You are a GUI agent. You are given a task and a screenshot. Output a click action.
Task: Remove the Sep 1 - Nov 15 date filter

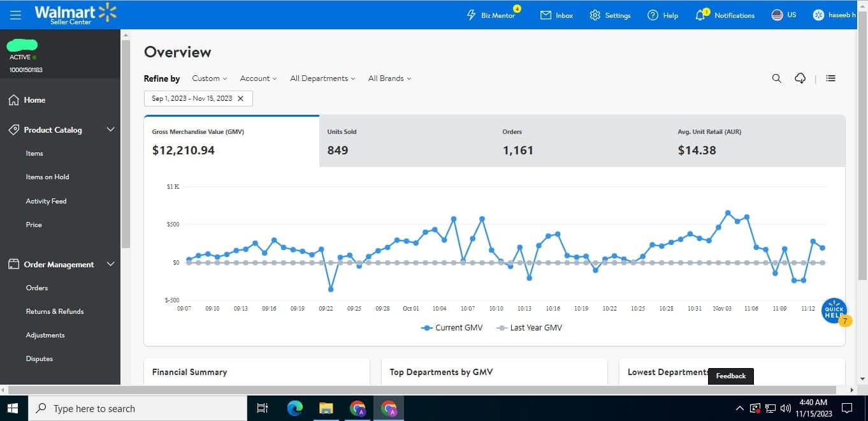[240, 98]
